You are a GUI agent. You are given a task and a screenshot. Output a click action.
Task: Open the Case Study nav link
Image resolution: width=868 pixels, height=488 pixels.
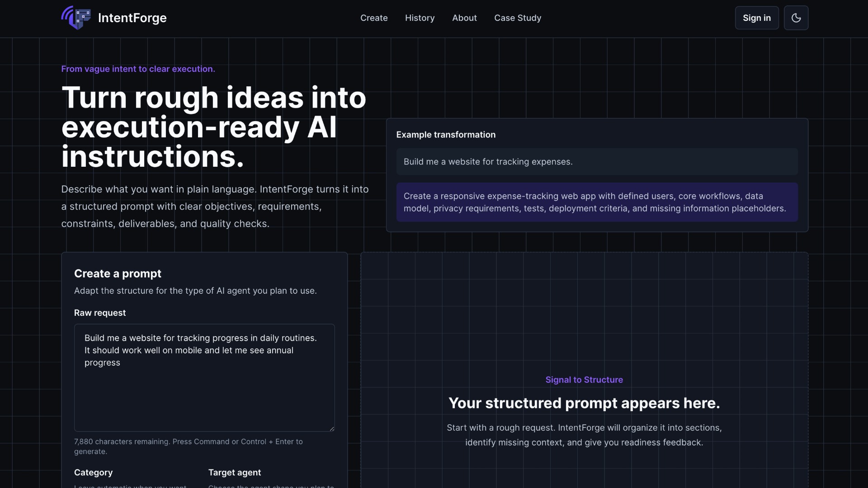(x=518, y=18)
